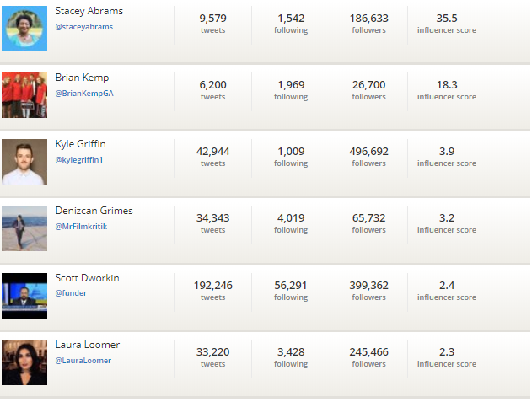Click the 4,019 following count
The image size is (532, 402).
[291, 217]
